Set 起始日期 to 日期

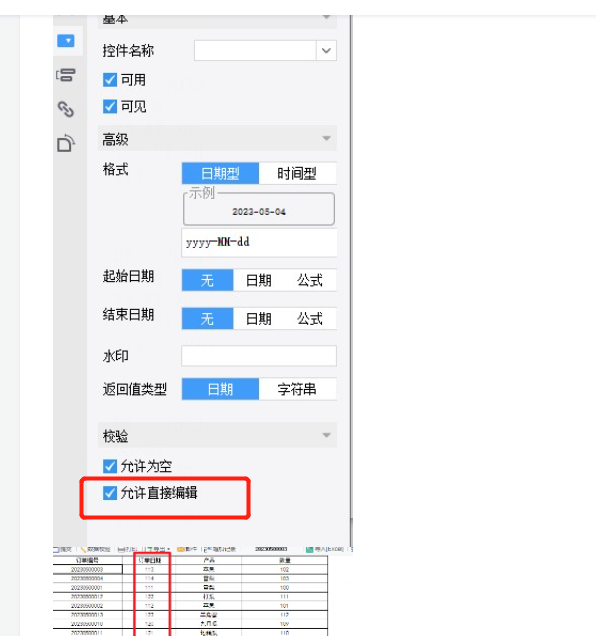(x=259, y=280)
